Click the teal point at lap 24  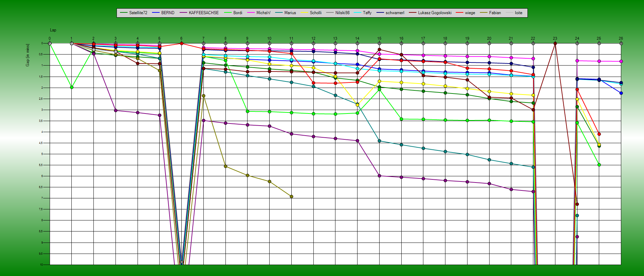(577, 215)
